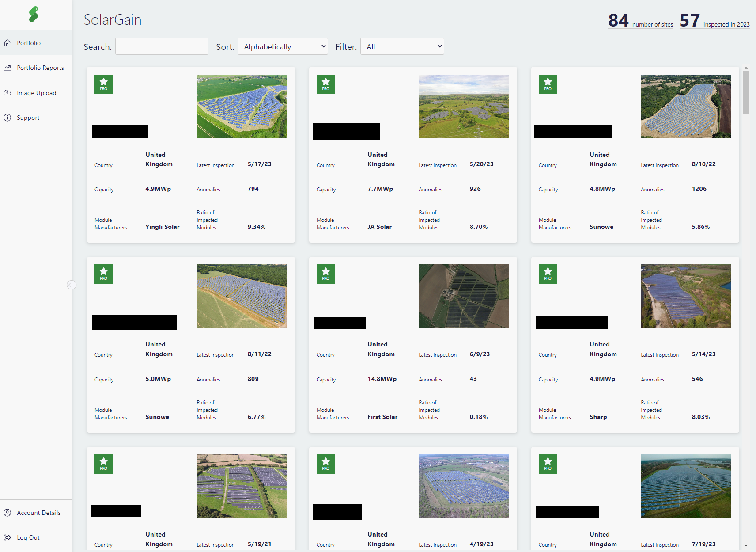Open the Portfolio home icon
The image size is (756, 552).
click(x=8, y=43)
